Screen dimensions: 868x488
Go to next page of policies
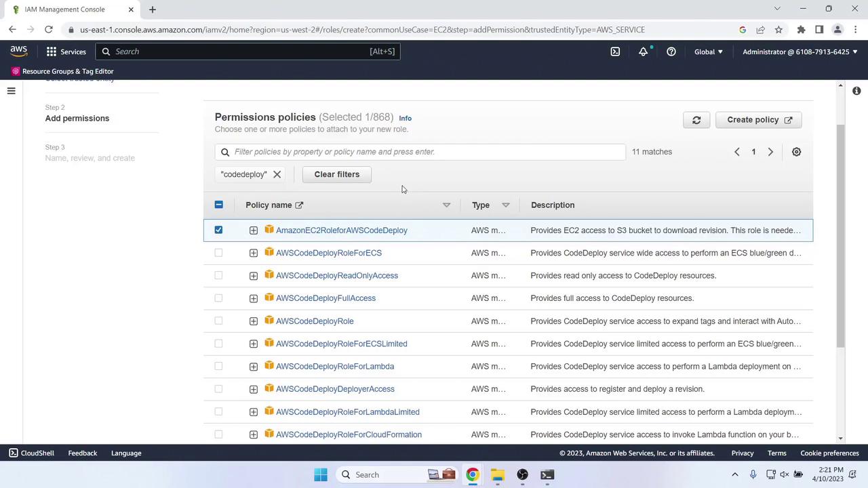tap(770, 152)
